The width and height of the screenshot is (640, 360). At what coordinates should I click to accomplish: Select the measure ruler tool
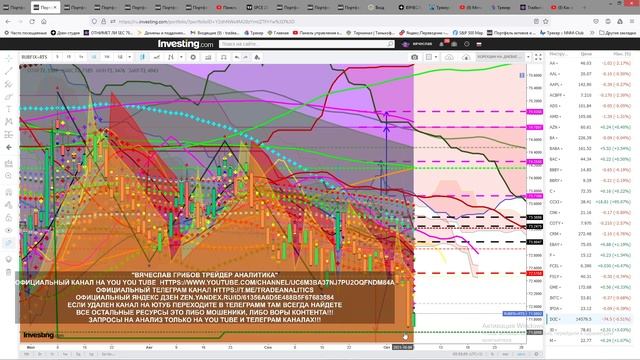(9, 163)
